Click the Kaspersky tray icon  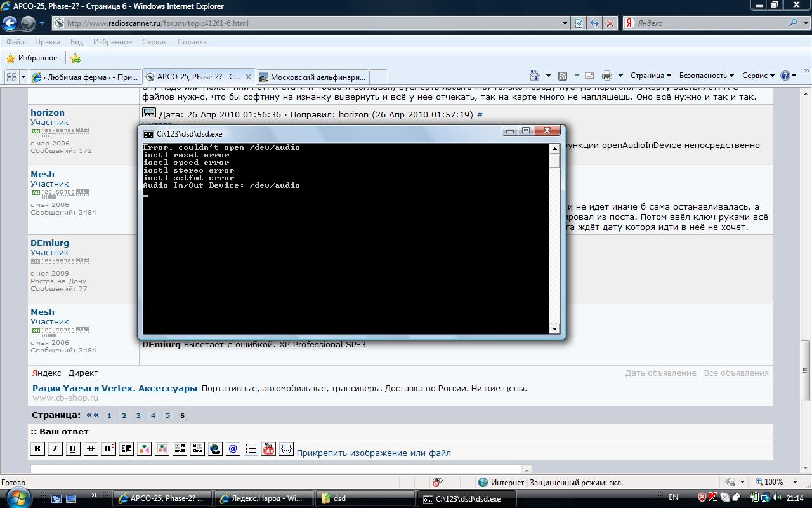pyautogui.click(x=713, y=498)
